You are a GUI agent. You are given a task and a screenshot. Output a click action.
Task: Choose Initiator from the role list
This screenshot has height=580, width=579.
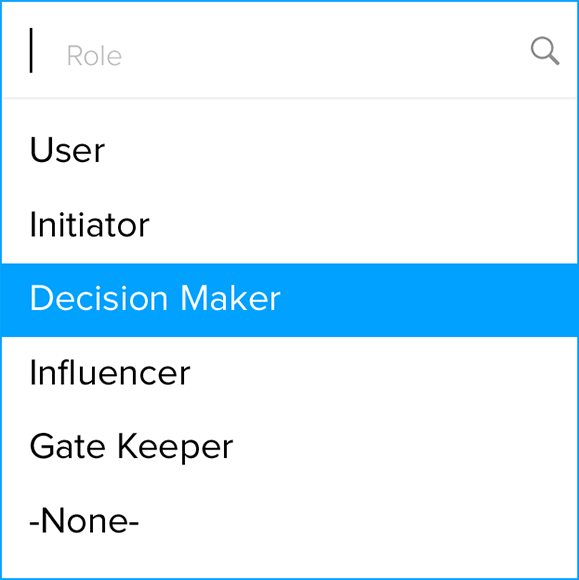click(x=289, y=226)
